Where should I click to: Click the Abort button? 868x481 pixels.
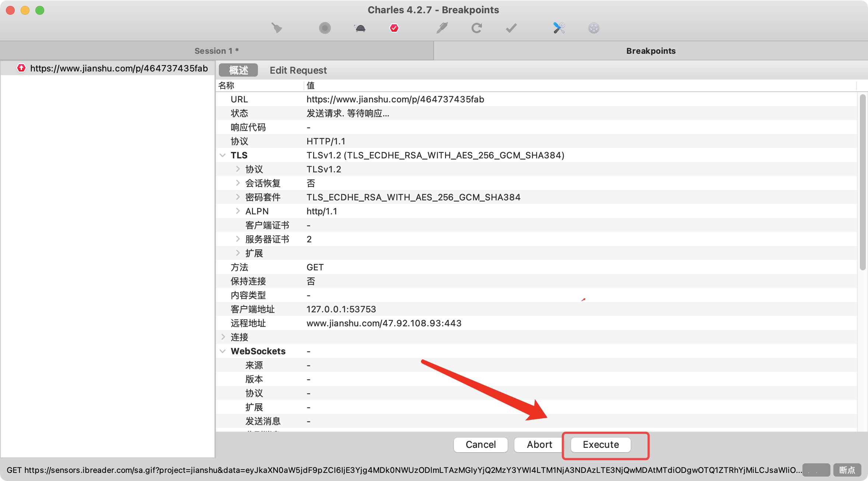click(x=539, y=445)
